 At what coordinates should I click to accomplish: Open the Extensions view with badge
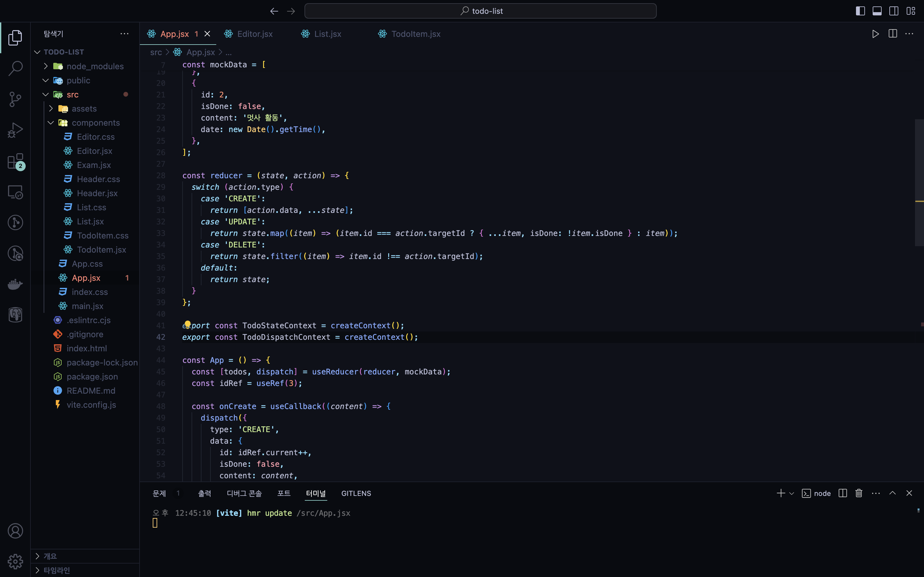[x=15, y=162]
